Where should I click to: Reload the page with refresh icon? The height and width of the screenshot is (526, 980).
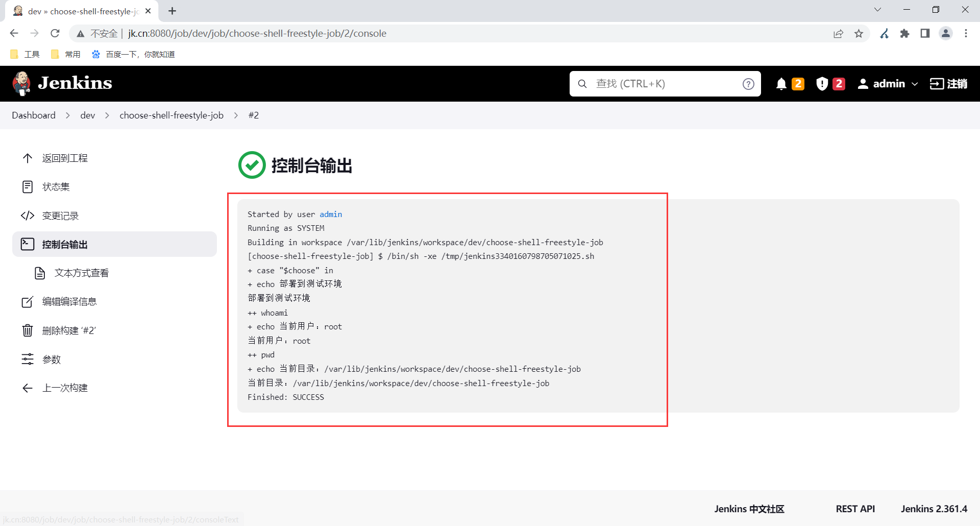[55, 33]
